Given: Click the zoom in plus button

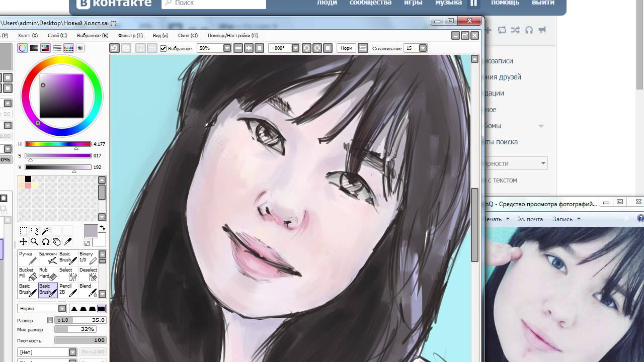Looking at the screenshot, I should click(x=249, y=48).
